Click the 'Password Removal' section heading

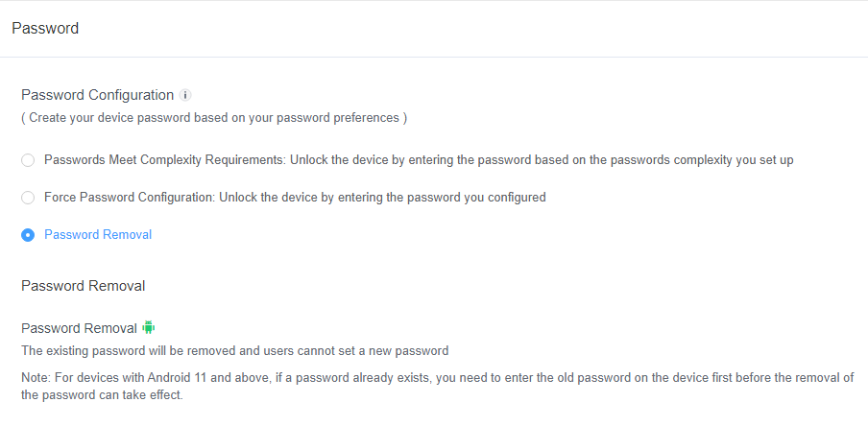click(83, 286)
